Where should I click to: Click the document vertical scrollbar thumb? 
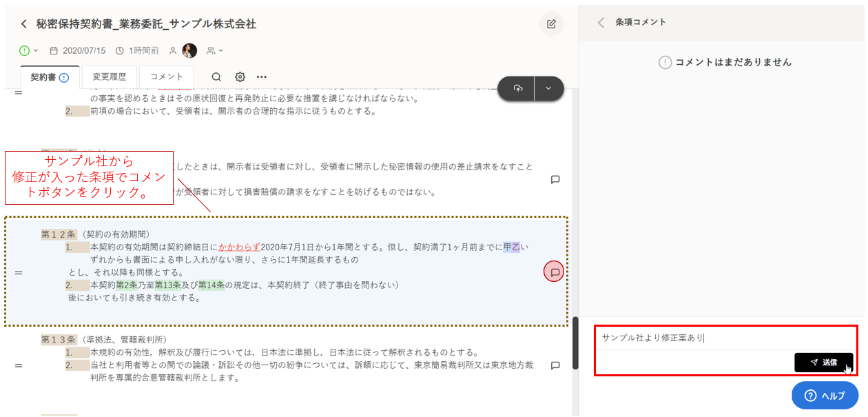[575, 343]
